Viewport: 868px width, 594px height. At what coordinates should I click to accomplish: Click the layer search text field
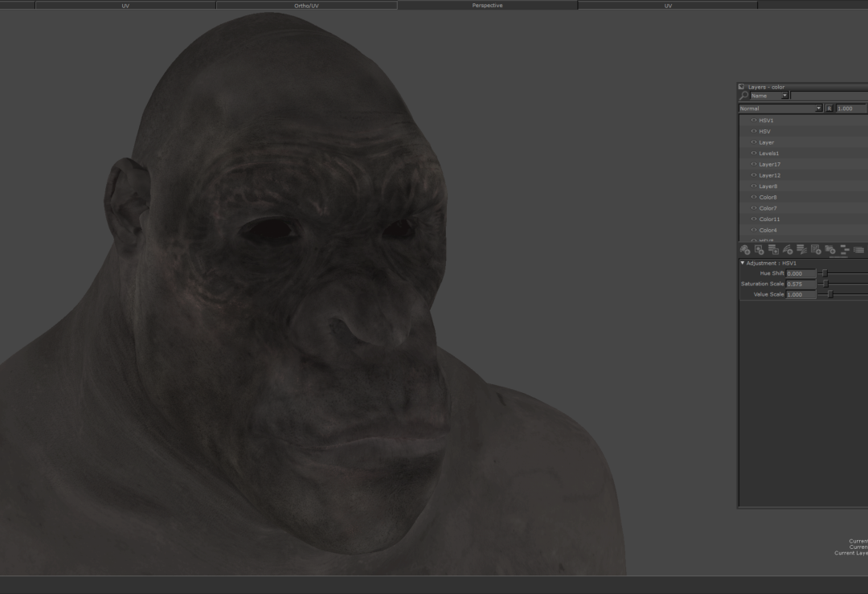[x=829, y=96]
